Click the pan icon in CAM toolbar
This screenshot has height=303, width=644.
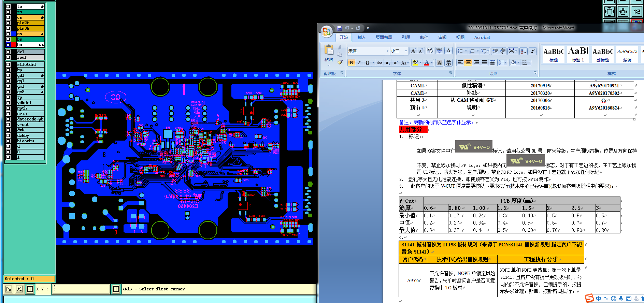623,12
